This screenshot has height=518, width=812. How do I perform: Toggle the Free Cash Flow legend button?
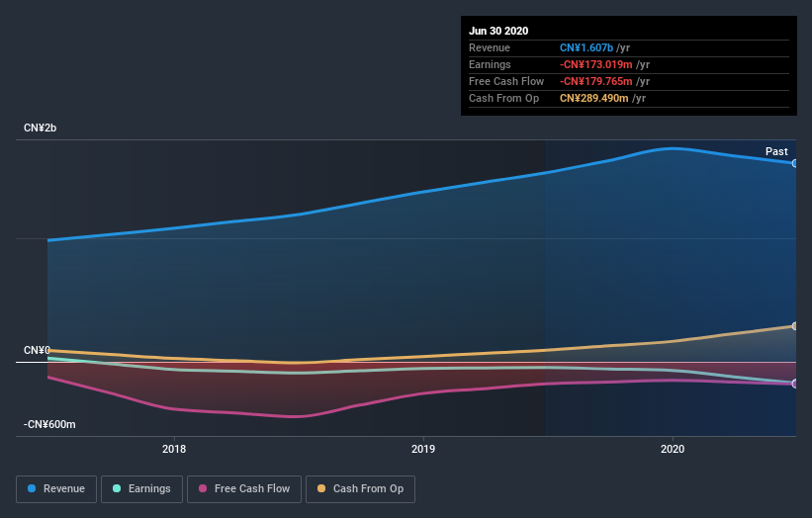[x=244, y=489]
